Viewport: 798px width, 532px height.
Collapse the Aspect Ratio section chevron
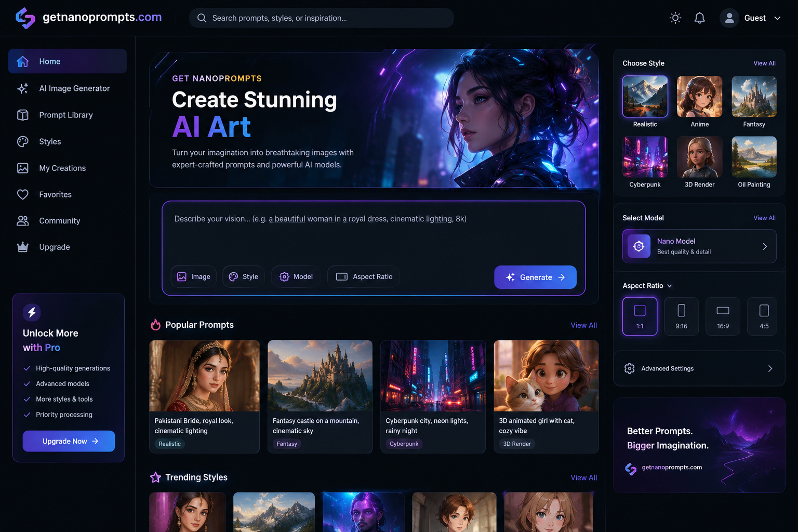(670, 286)
